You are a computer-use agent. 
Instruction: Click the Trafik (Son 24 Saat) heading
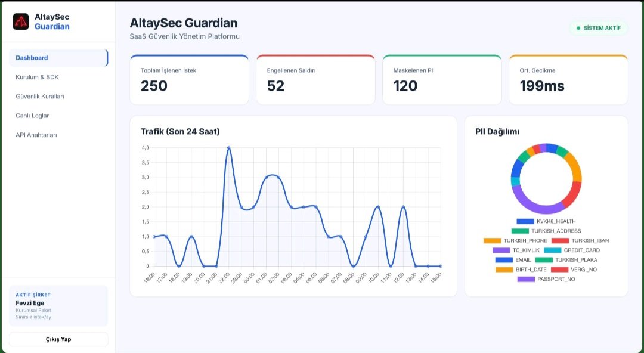point(180,132)
